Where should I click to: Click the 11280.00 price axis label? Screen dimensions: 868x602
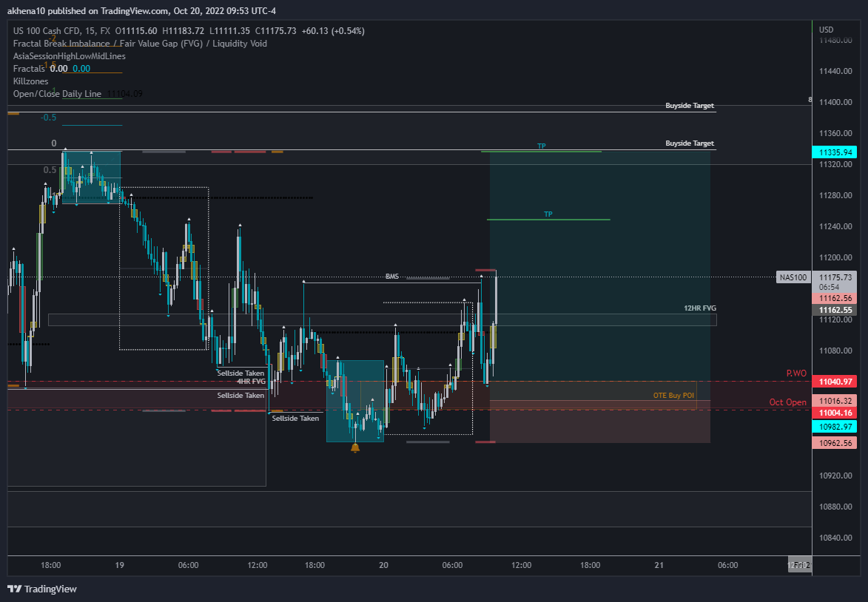point(835,195)
